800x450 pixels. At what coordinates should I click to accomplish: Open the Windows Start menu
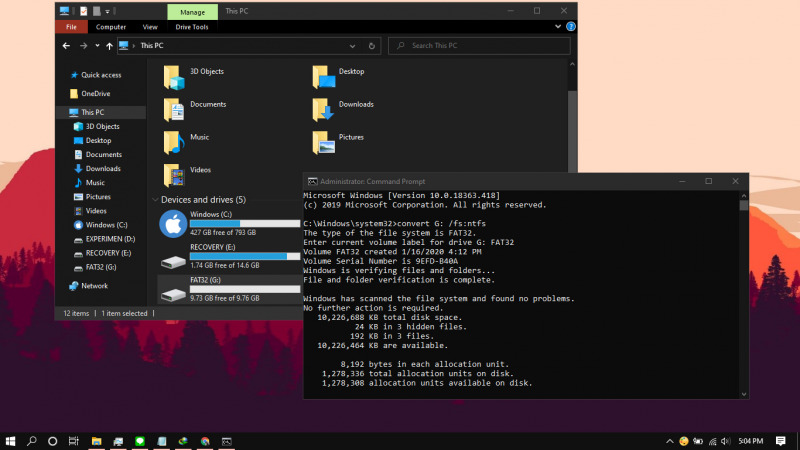[10, 441]
